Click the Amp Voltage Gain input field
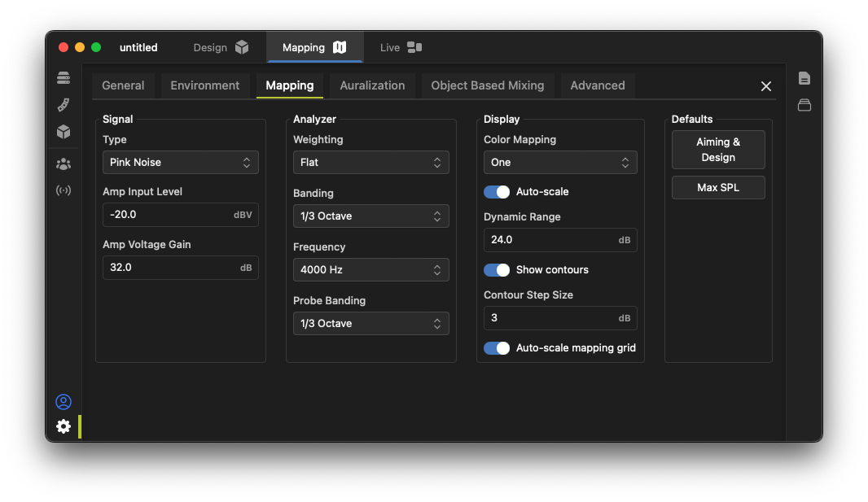Screen dimensions: 868x502 [x=171, y=268]
